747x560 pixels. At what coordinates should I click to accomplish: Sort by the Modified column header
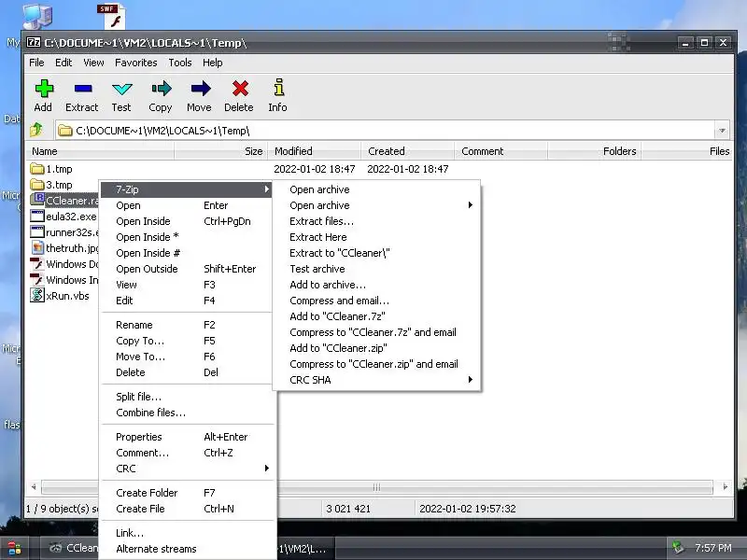point(315,151)
